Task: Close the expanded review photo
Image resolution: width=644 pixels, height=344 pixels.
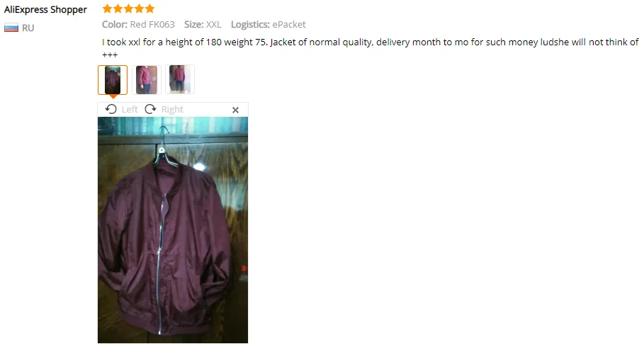Action: click(x=235, y=110)
